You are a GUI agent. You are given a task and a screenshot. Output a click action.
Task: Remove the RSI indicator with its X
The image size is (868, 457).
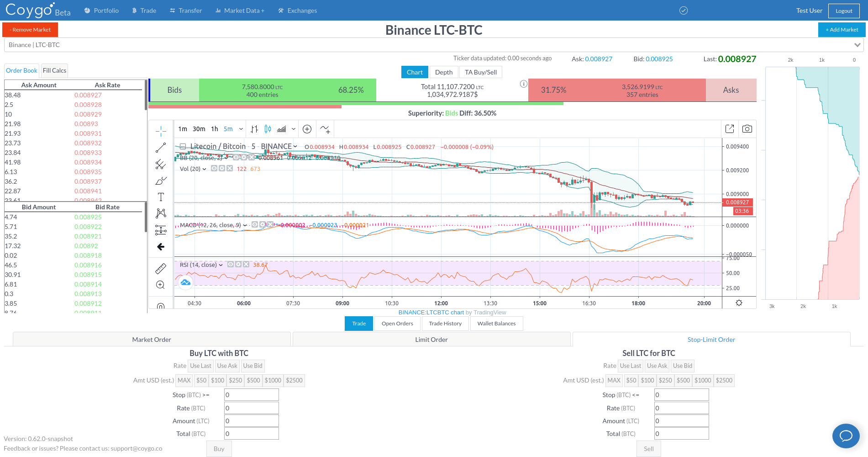[x=246, y=265]
